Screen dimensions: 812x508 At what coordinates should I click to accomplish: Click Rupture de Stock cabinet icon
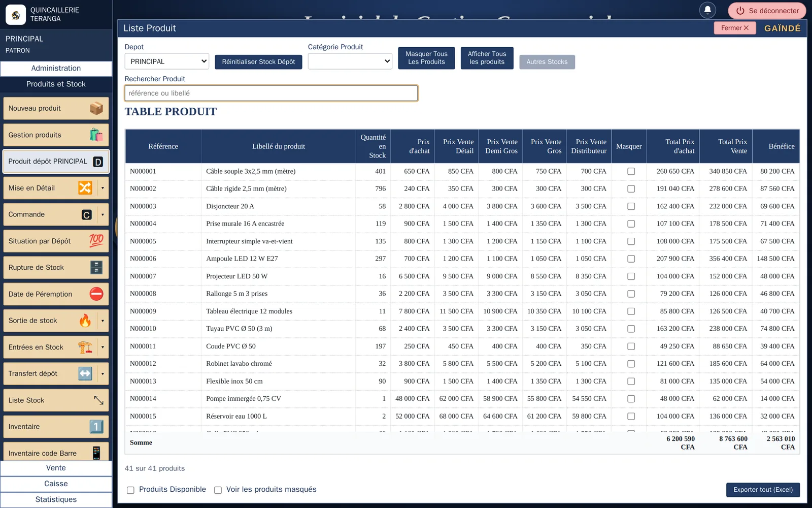[96, 267]
